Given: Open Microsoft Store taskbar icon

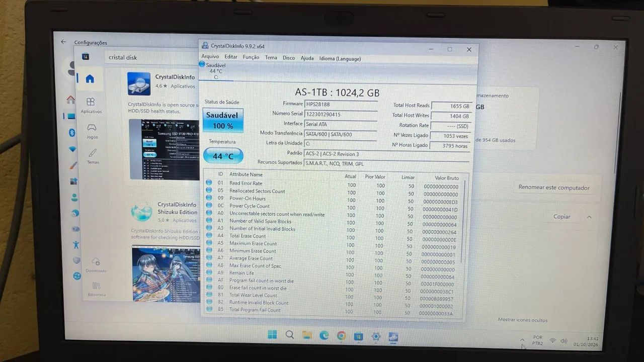Looking at the screenshot, I should tap(358, 336).
